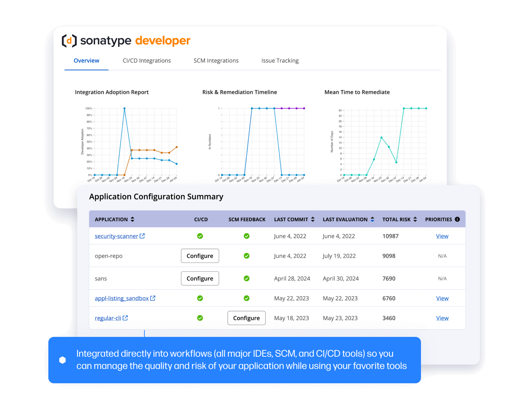Click the CI/CD column header
The width and height of the screenshot is (532, 401).
[201, 220]
